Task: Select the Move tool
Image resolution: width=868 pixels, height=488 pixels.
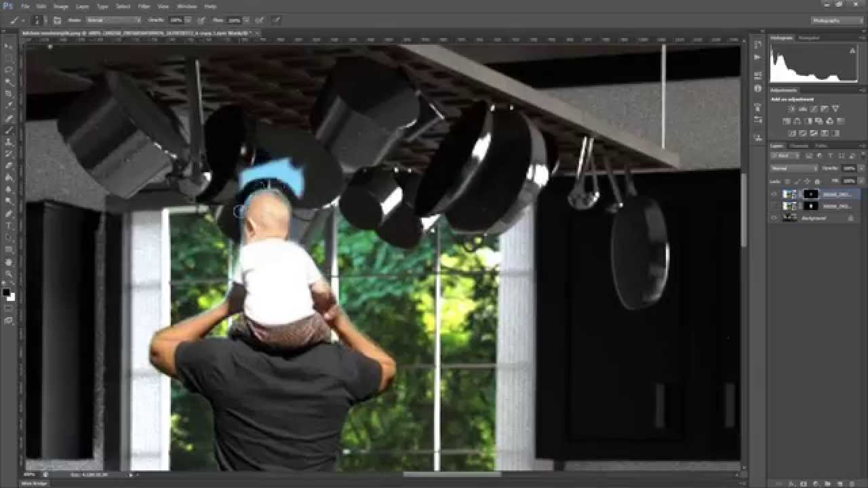Action: click(9, 45)
